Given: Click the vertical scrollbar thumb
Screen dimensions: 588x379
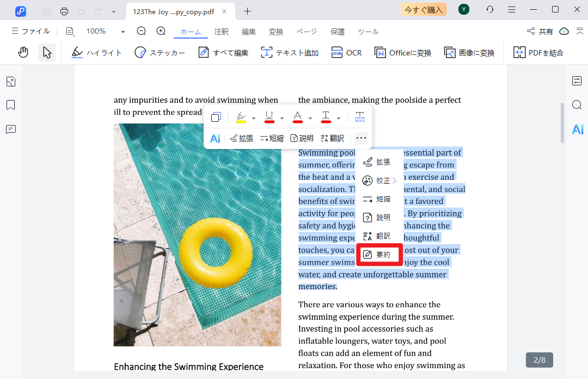Looking at the screenshot, I should pos(562,122).
